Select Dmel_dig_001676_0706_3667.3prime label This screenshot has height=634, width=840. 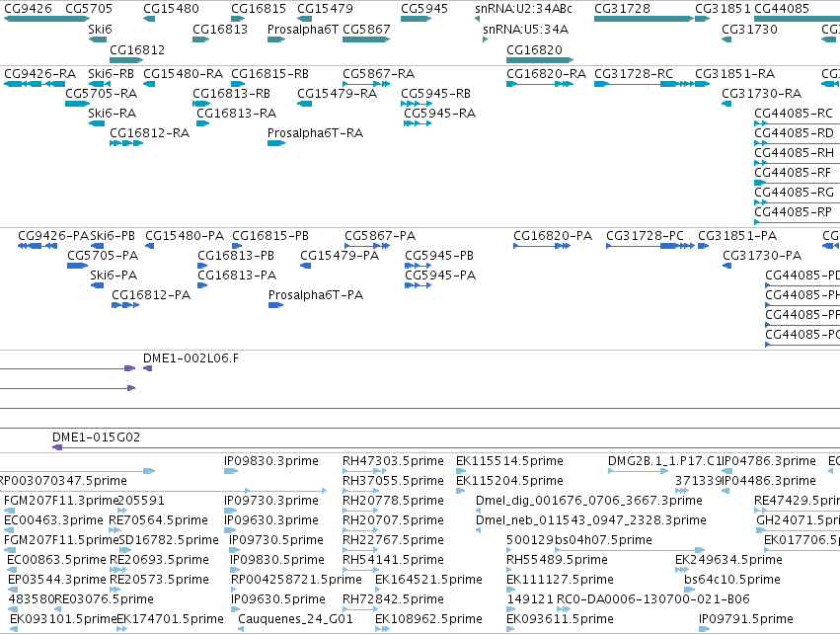pyautogui.click(x=589, y=501)
